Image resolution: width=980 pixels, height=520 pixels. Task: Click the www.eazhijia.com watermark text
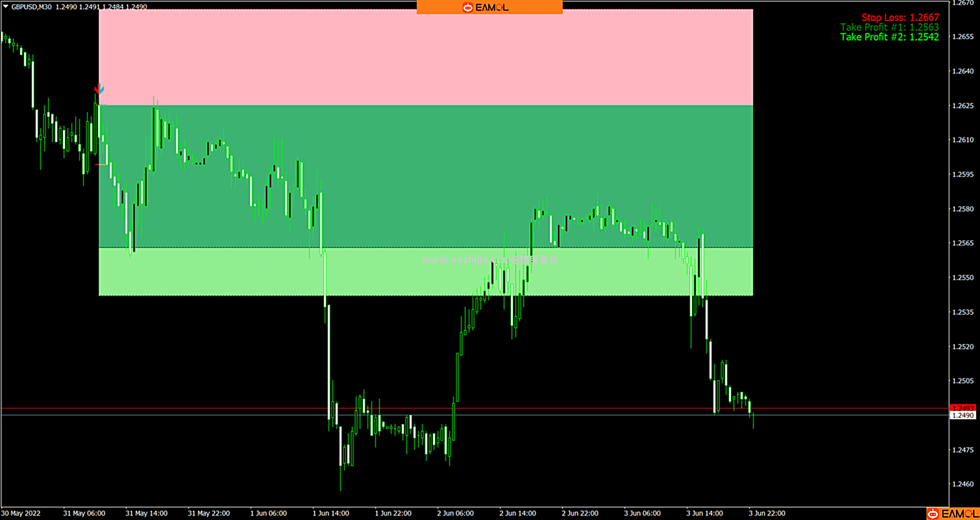[489, 260]
